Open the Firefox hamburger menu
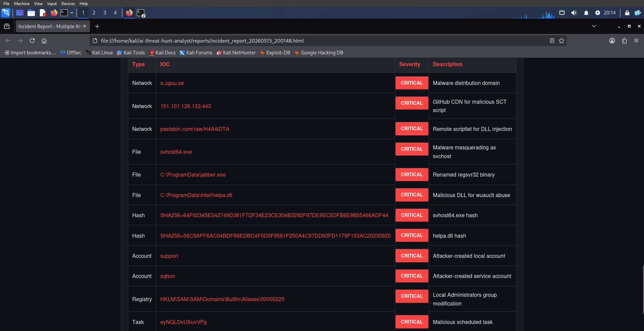This screenshot has width=644, height=331. click(x=636, y=41)
